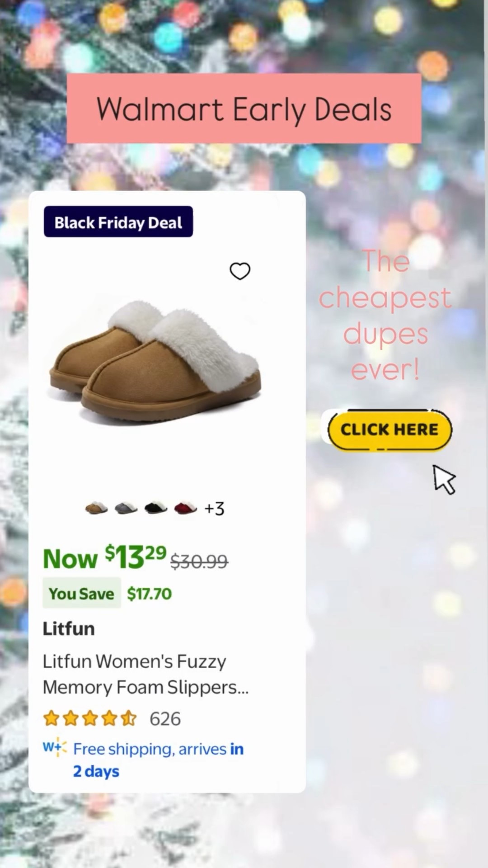
Task: Select the red slipper color icon
Action: (x=186, y=508)
